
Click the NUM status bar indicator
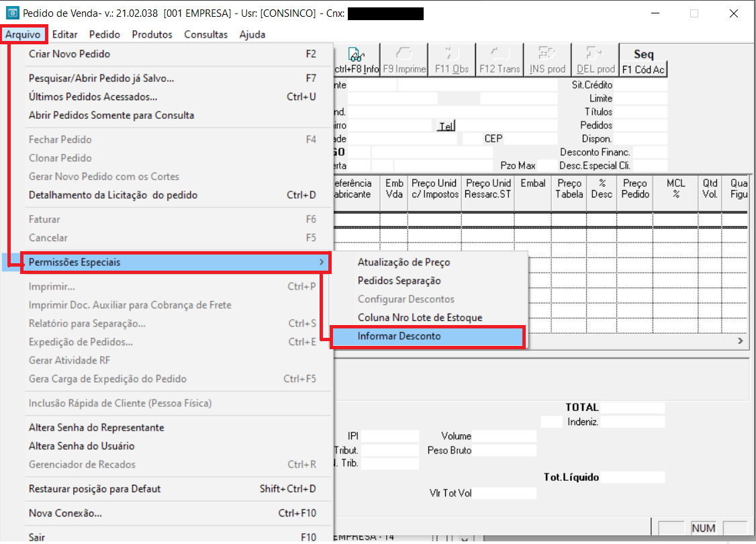[703, 528]
